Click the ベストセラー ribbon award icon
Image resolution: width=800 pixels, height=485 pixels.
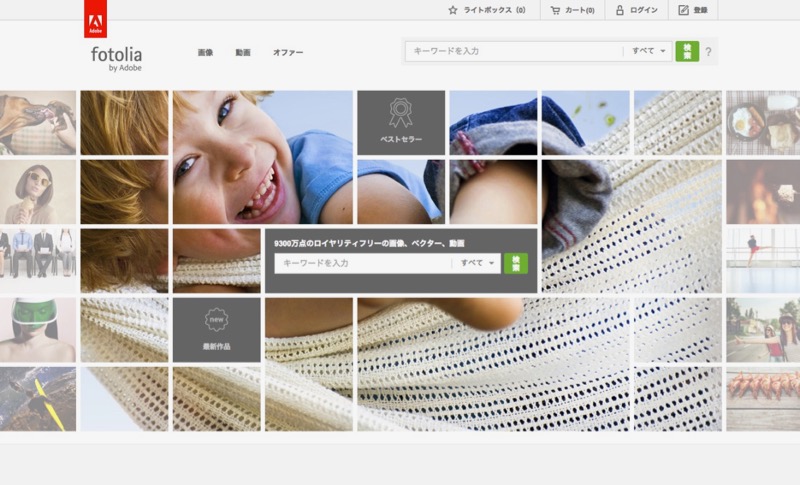pos(401,112)
